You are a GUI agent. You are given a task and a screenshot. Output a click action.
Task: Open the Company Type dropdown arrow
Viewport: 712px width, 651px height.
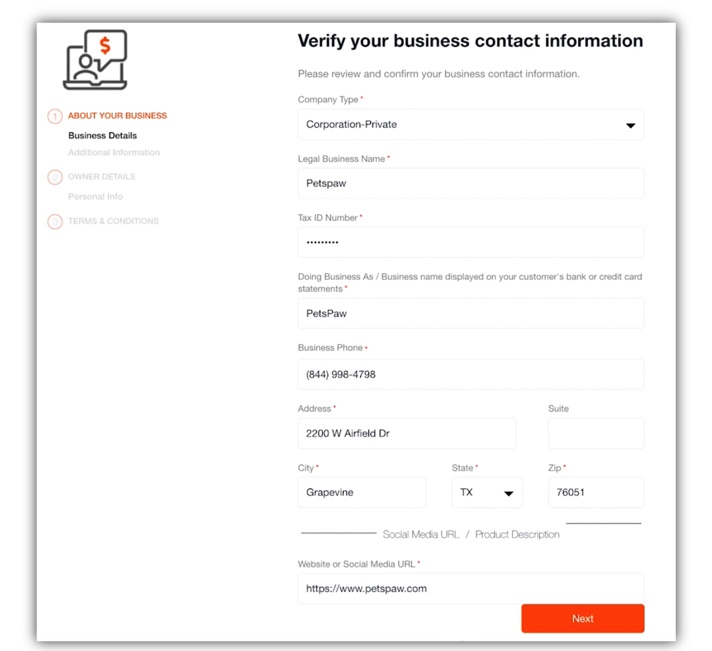pos(630,125)
